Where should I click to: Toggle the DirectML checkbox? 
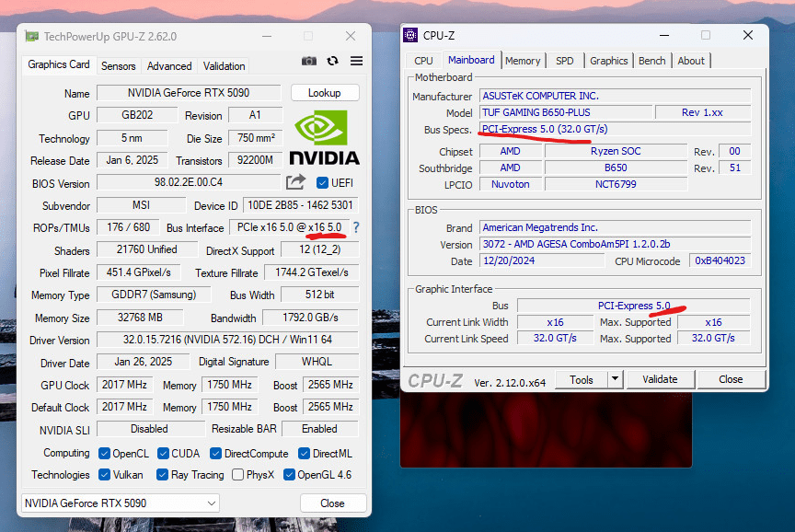tap(305, 454)
